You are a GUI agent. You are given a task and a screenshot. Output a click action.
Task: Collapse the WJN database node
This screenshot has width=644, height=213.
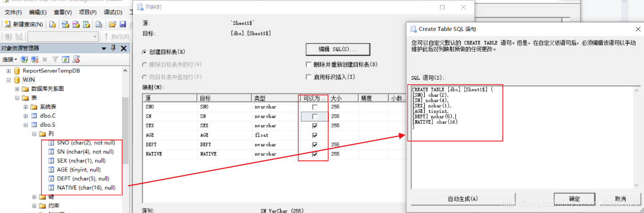coord(8,80)
